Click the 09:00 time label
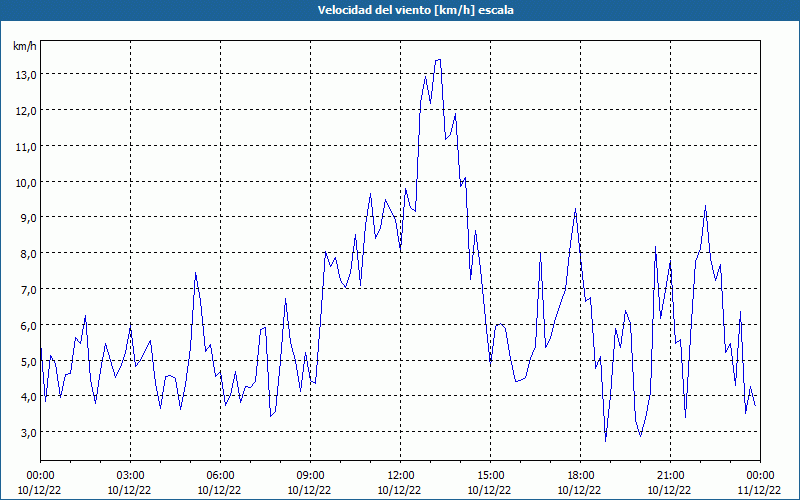This screenshot has width=800, height=500. tap(310, 476)
